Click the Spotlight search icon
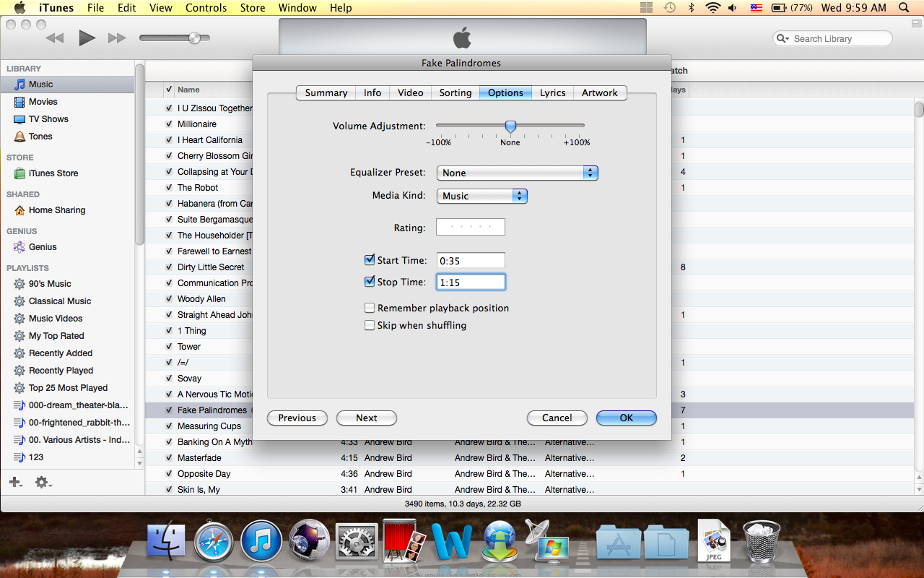Image resolution: width=924 pixels, height=578 pixels. (x=905, y=8)
